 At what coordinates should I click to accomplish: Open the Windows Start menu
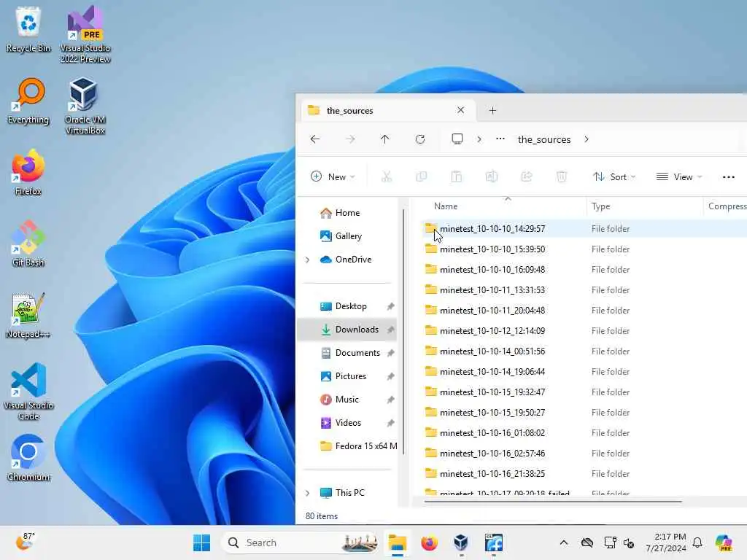point(201,542)
